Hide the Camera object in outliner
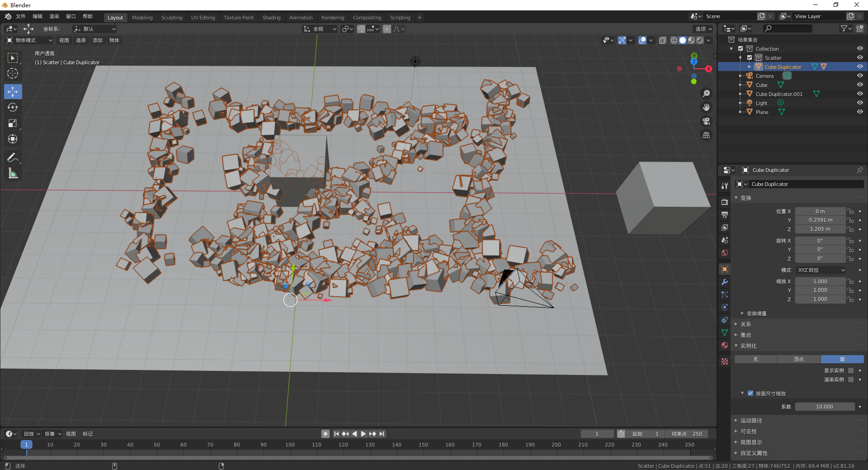Image resolution: width=868 pixels, height=470 pixels. click(859, 76)
